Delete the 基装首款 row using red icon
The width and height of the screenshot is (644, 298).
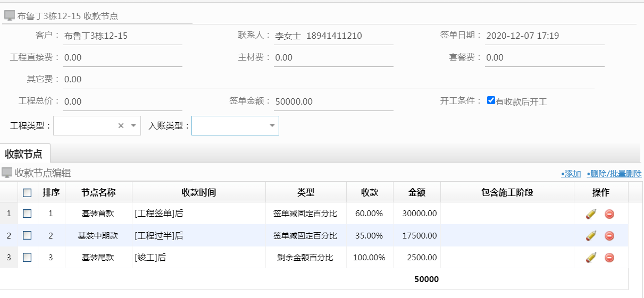[609, 214]
